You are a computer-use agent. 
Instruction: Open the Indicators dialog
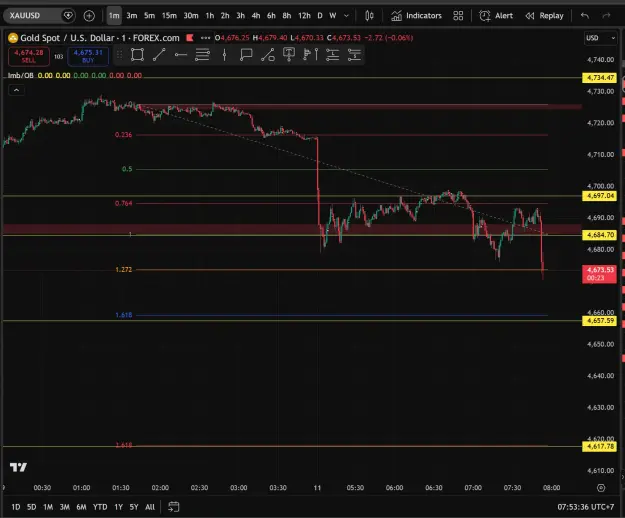click(x=416, y=16)
